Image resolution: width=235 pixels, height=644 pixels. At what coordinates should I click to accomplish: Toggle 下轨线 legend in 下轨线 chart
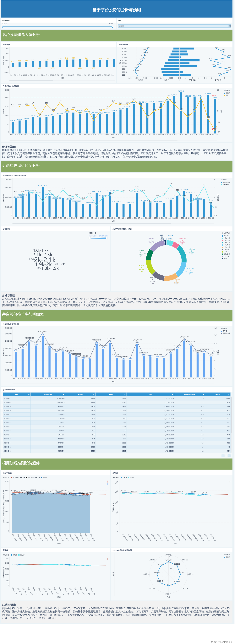(14, 555)
